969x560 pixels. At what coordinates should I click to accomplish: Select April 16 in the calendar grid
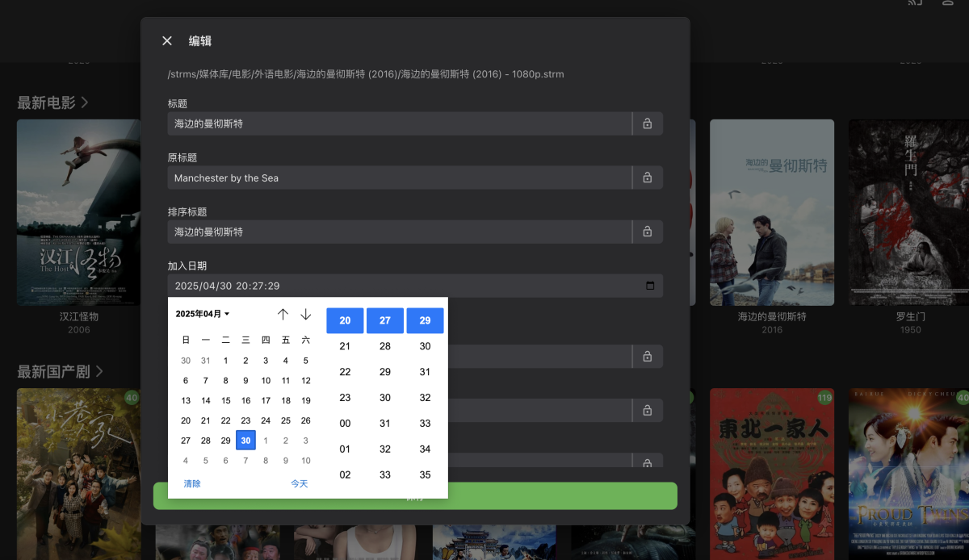pyautogui.click(x=245, y=400)
